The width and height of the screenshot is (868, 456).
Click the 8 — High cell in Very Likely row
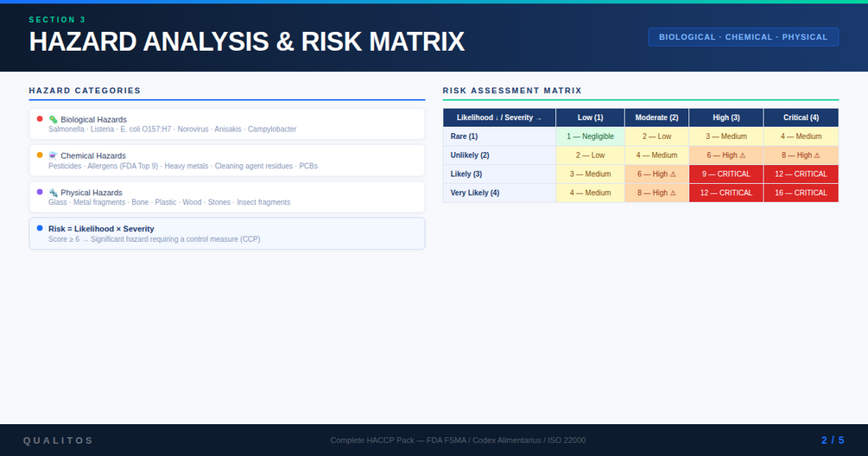pos(656,193)
